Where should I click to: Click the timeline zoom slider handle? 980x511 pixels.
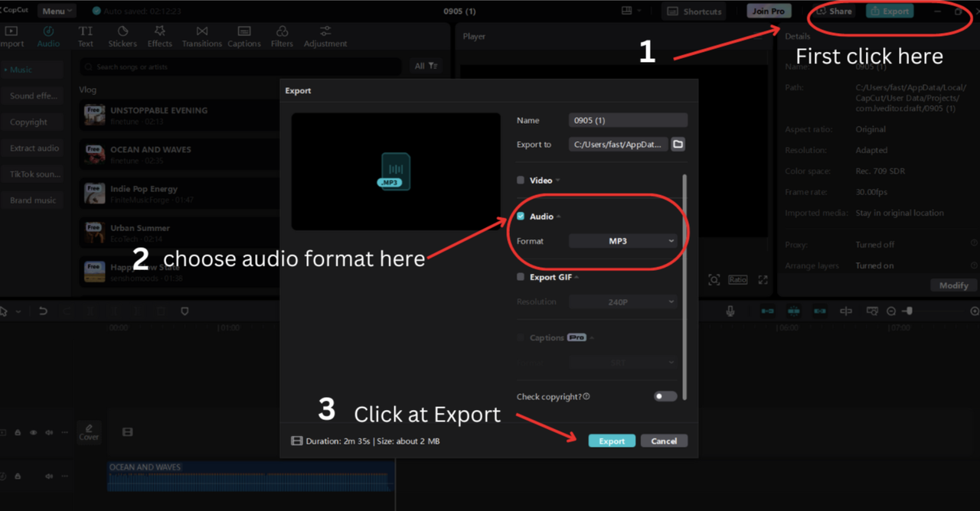(909, 311)
